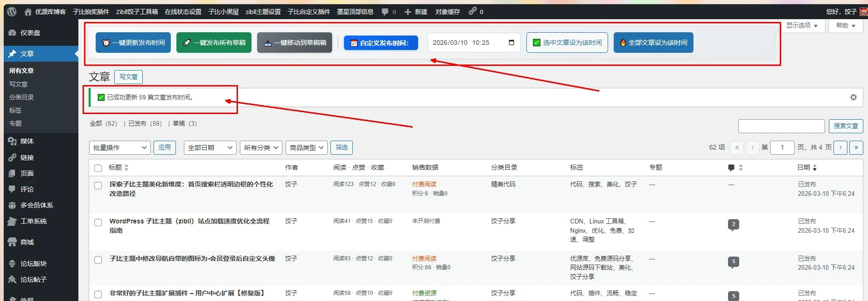Viewport: 868px width, 301px height.
Task: Open 链接 links in sidebar
Action: pos(27,158)
